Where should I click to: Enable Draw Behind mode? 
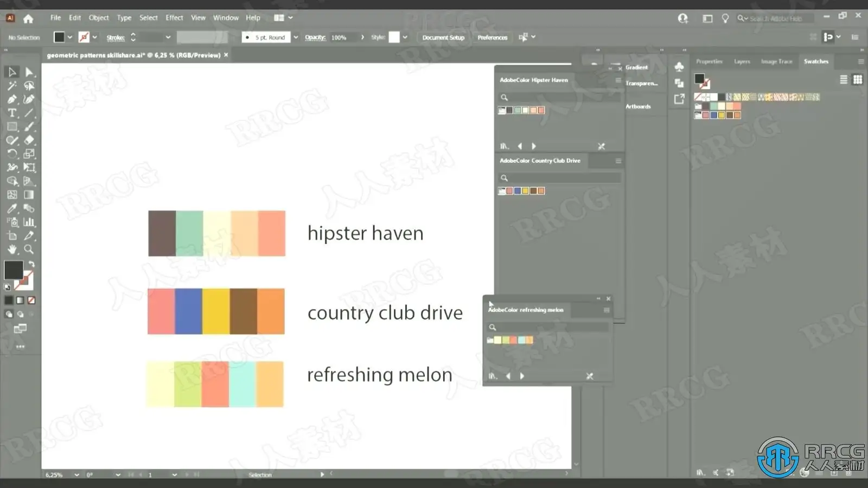(x=20, y=314)
